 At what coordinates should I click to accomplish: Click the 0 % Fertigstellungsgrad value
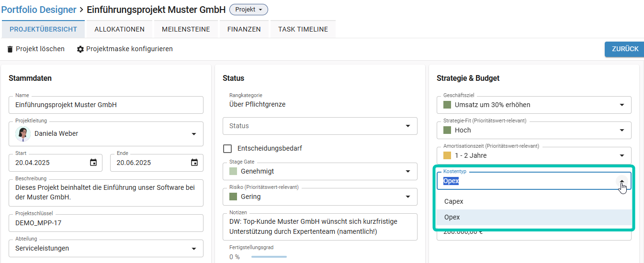click(235, 257)
